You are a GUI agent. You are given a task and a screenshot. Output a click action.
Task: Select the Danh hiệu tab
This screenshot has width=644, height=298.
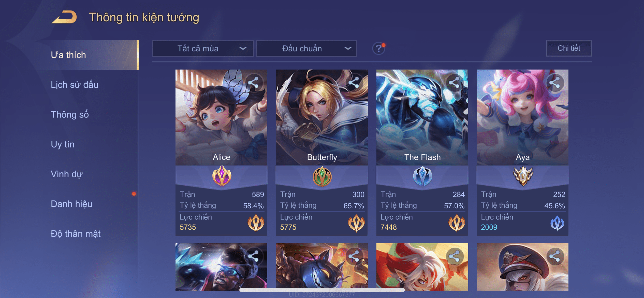pos(71,204)
